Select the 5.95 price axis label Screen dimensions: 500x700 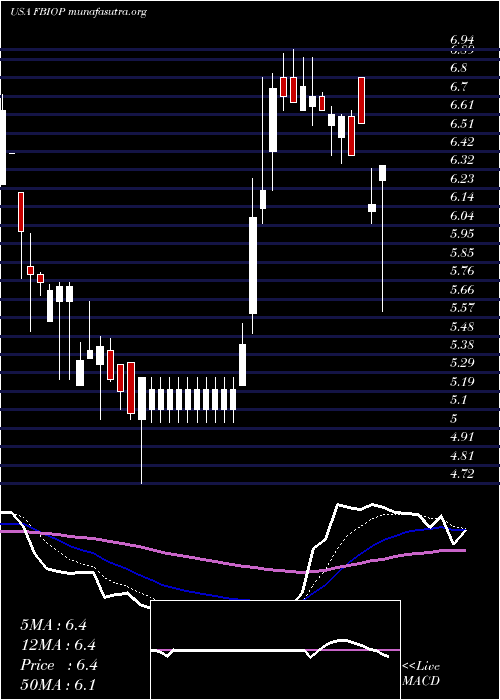(462, 234)
